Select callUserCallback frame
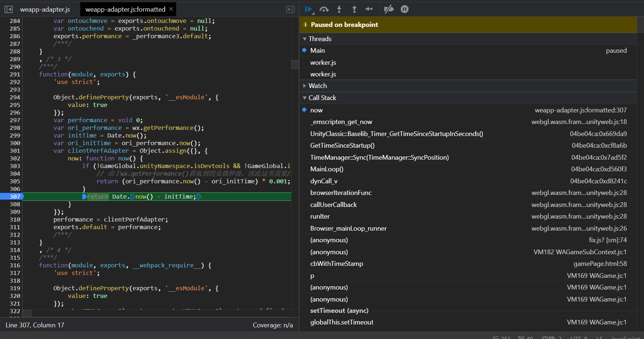Image resolution: width=644 pixels, height=339 pixels. pyautogui.click(x=468, y=205)
